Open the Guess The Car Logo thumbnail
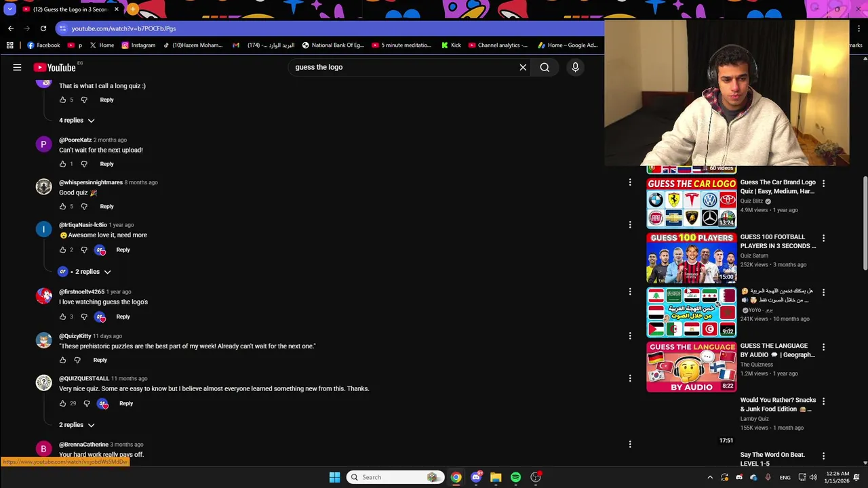The width and height of the screenshot is (868, 488). point(691,203)
